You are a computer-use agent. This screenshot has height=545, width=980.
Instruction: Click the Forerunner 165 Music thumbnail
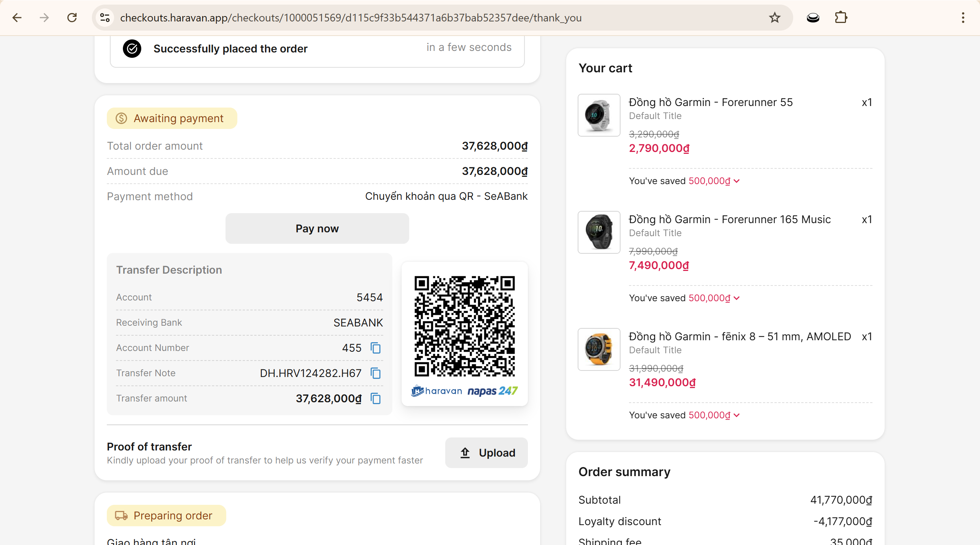point(599,232)
